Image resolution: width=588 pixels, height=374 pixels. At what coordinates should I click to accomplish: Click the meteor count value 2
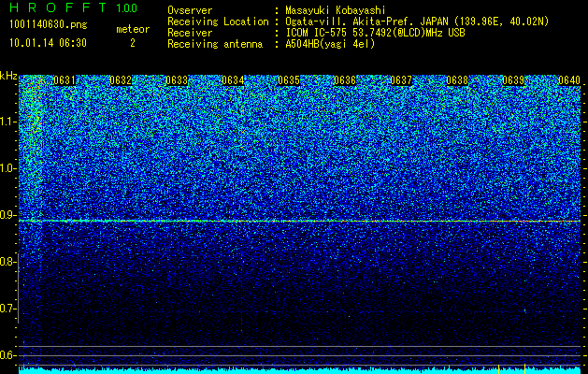coord(133,43)
